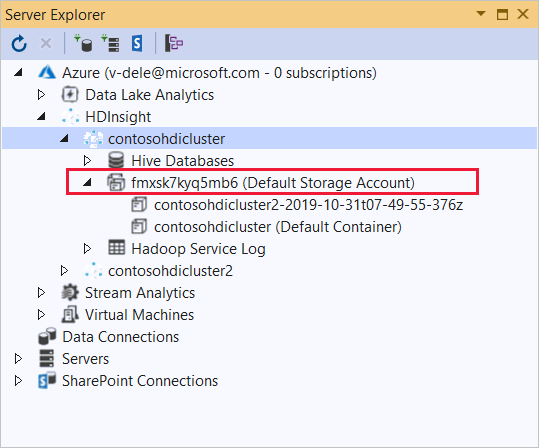Click the contosohdicluster2 cluster icon

coord(93,271)
